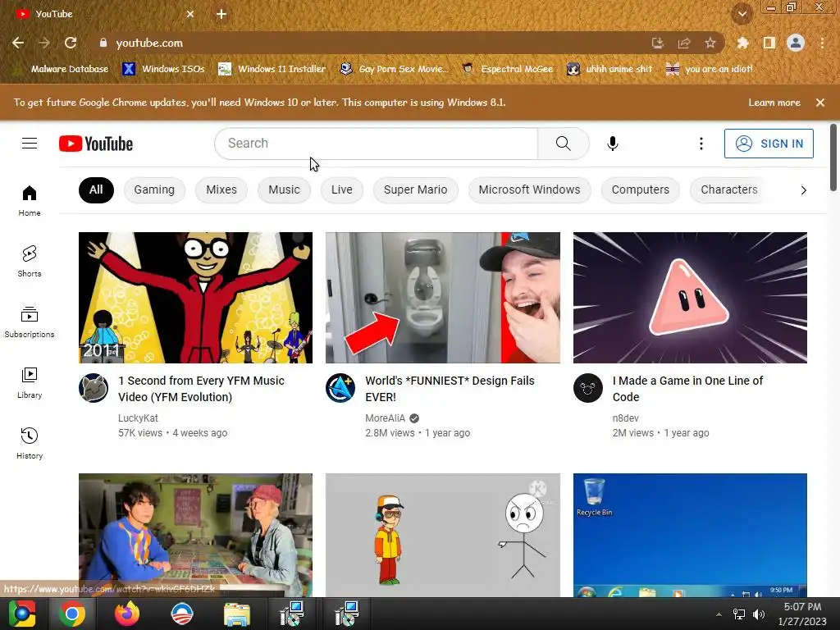840x630 pixels.
Task: Open the stick figure cartoon thumbnail
Action: click(442, 535)
